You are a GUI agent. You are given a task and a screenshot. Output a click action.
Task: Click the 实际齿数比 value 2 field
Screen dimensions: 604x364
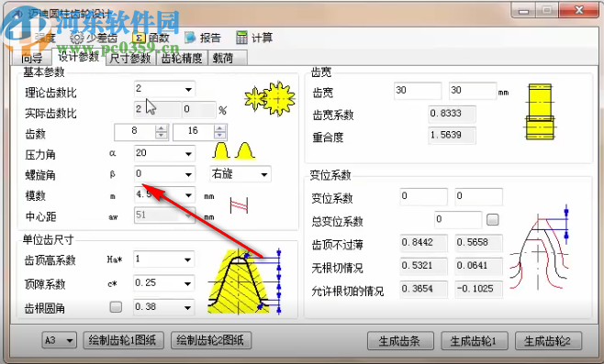coord(157,110)
